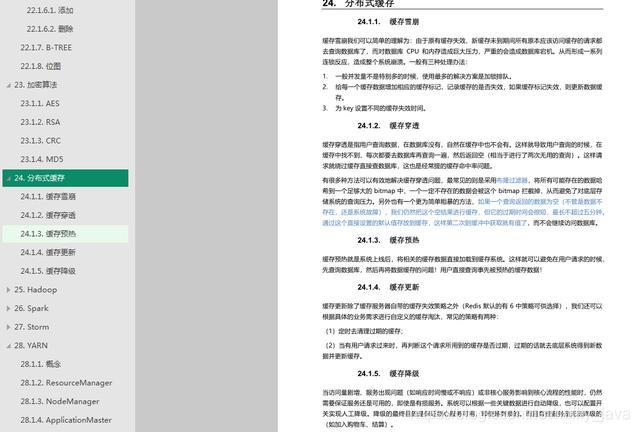Collapse the 28. YARN tree arrow
This screenshot has width=640, height=432.
pos(9,346)
